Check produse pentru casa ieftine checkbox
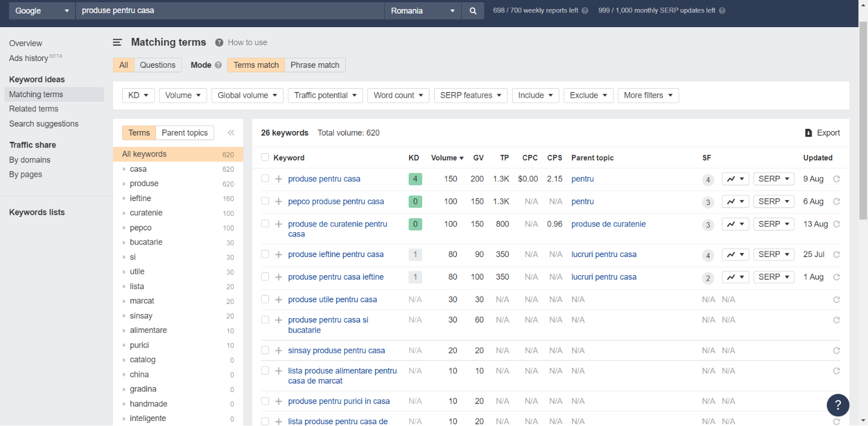Image resolution: width=868 pixels, height=426 pixels. pos(265,277)
